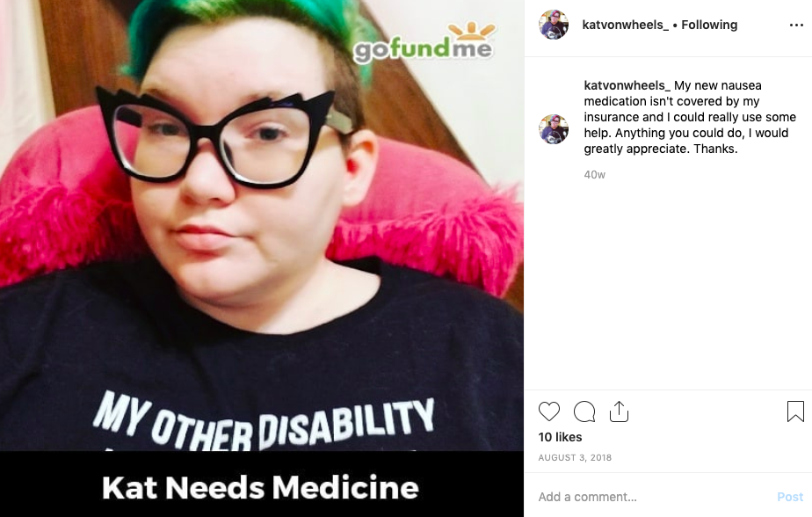This screenshot has width=812, height=517.
Task: Save post with the bookmark icon
Action: point(795,411)
